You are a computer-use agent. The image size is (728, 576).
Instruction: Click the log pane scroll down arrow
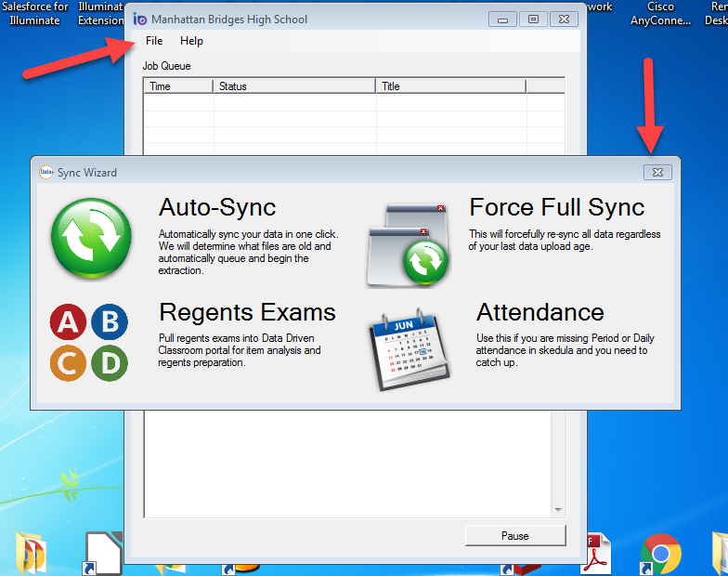(x=558, y=510)
